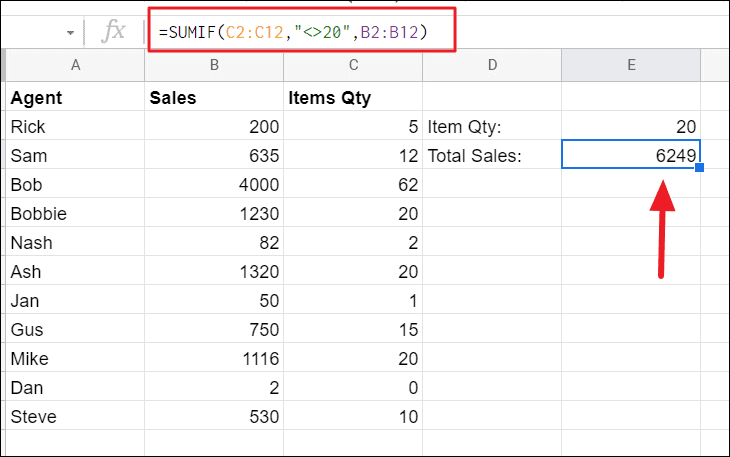The image size is (730, 457).
Task: Click the 'Total Sales:' label cell
Action: (x=491, y=156)
